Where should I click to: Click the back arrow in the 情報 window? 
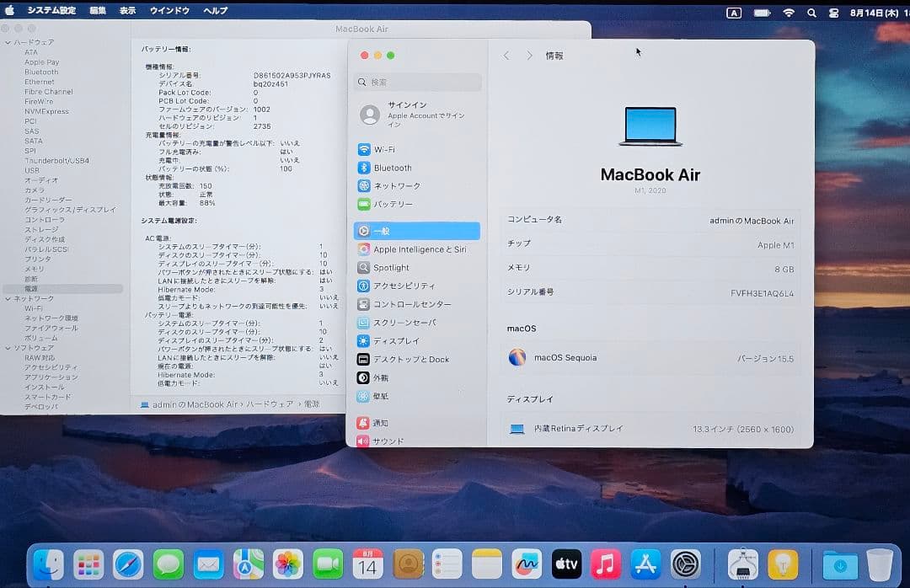pos(506,54)
